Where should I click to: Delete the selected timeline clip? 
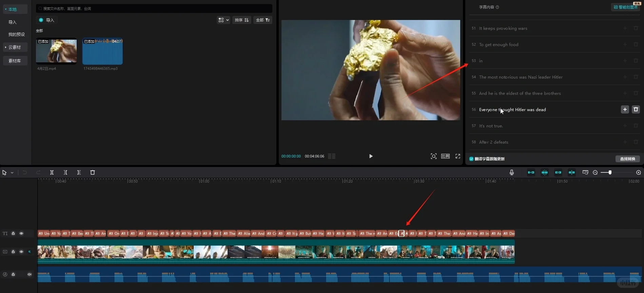tap(93, 172)
